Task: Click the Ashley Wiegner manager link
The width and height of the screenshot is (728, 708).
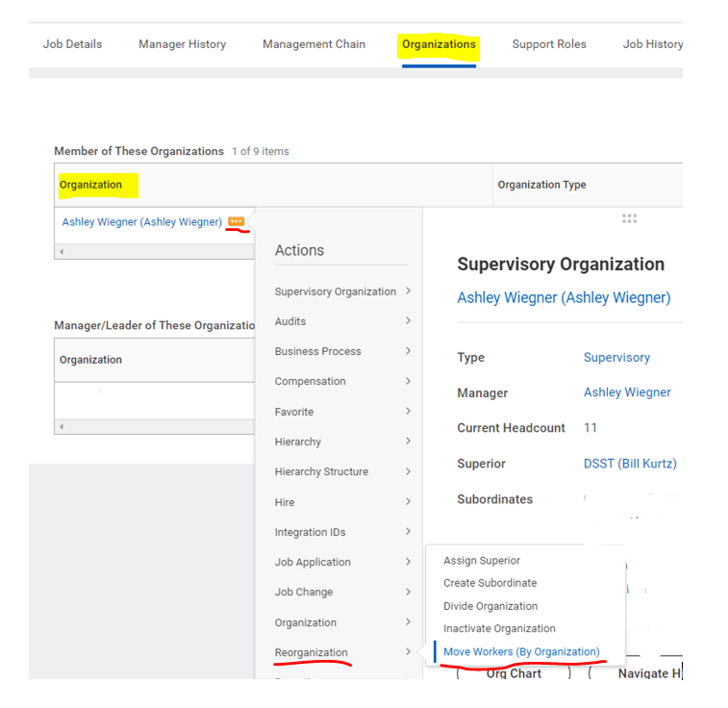Action: [627, 392]
